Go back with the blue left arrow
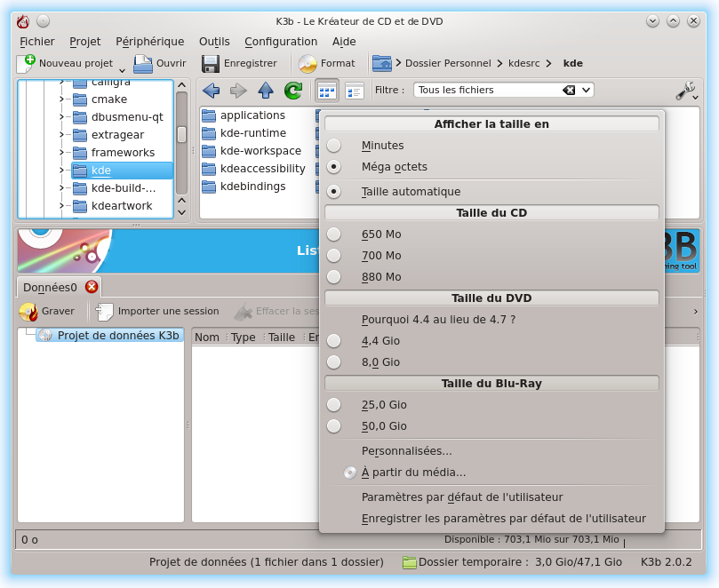 211,90
